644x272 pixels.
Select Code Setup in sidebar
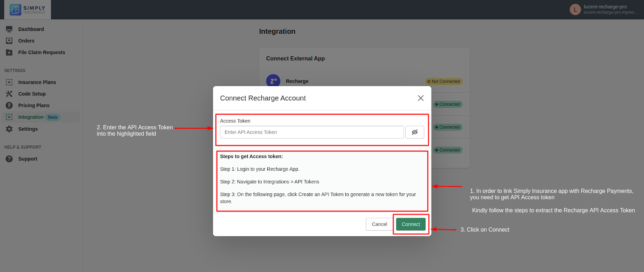click(x=32, y=94)
